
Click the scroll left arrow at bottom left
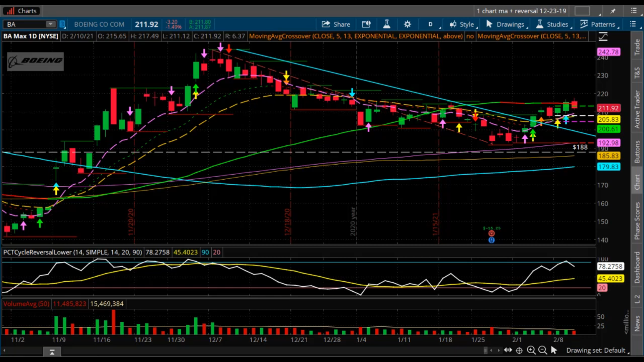click(4, 351)
